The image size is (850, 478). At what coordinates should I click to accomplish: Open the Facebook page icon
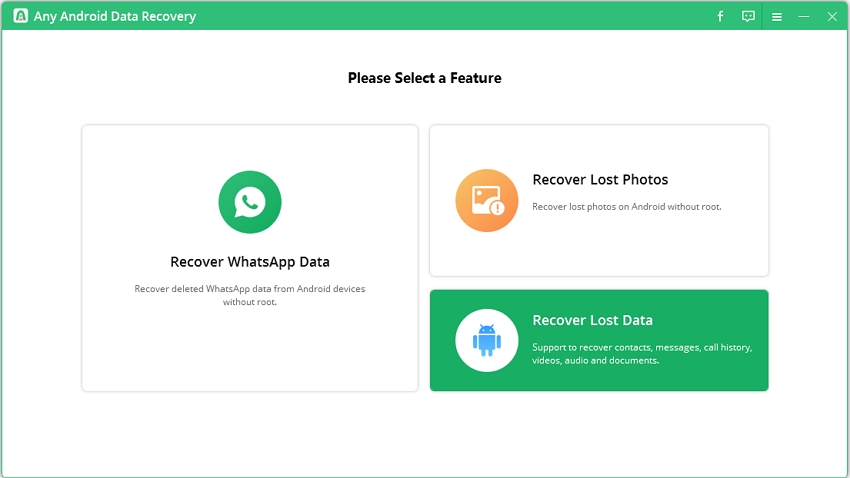(720, 16)
